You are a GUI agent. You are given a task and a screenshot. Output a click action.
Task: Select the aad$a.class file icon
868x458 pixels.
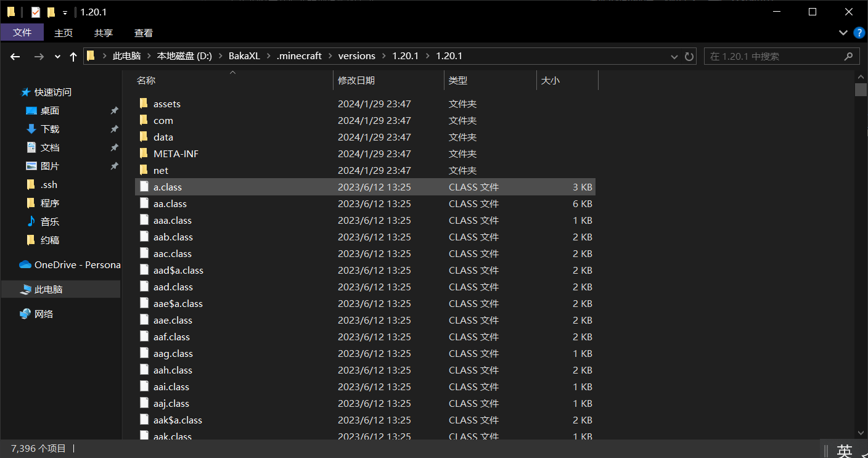144,270
